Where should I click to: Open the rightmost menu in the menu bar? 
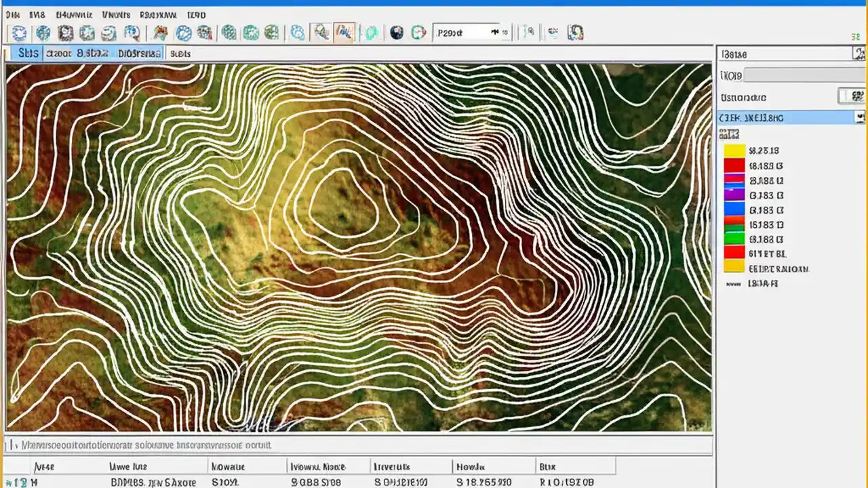pyautogui.click(x=196, y=14)
